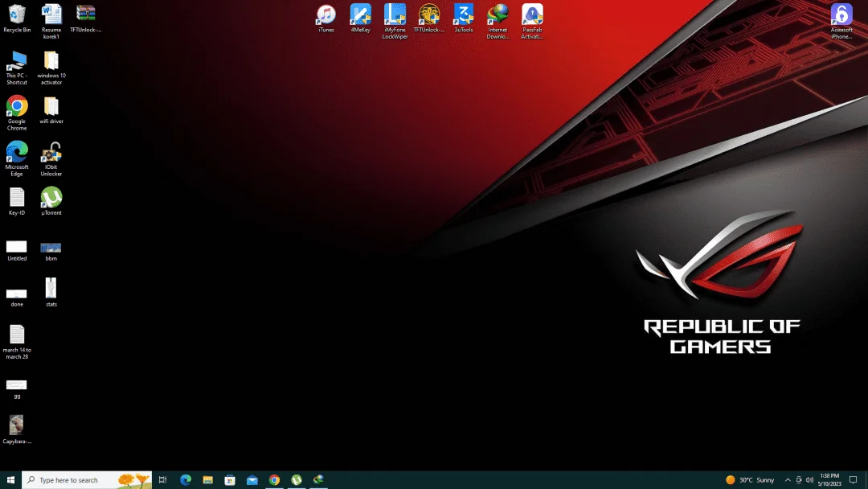The image size is (868, 489).
Task: Select the bbm image file
Action: pos(51,250)
